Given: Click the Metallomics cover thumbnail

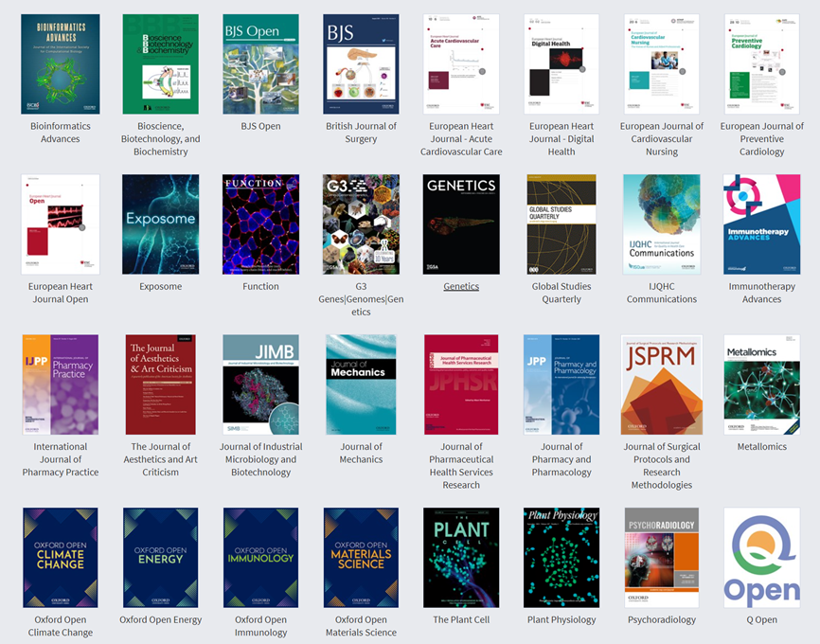Looking at the screenshot, I should click(762, 385).
